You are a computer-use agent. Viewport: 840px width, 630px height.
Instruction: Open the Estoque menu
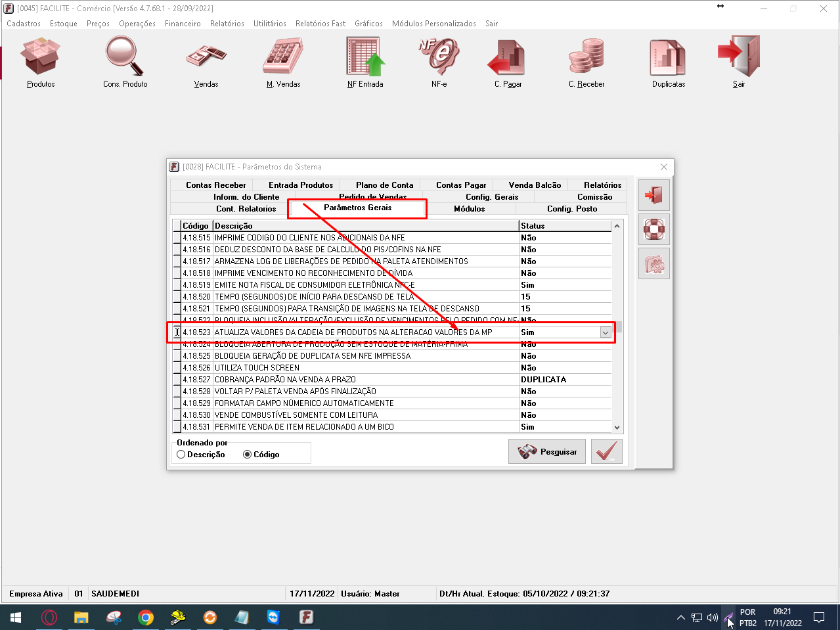64,24
